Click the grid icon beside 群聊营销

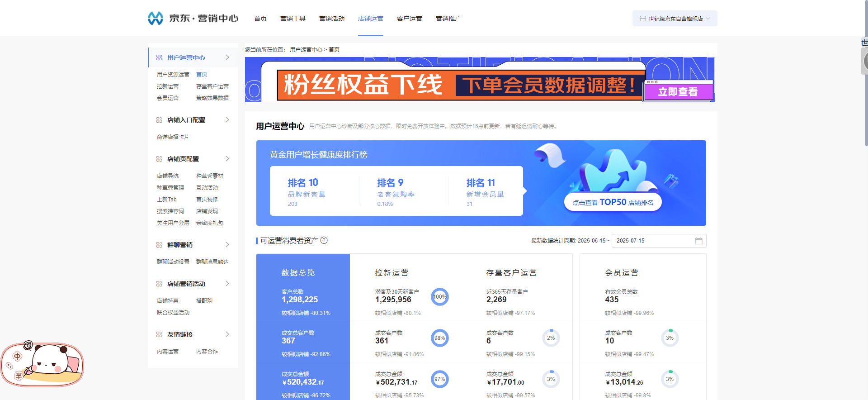click(x=159, y=245)
